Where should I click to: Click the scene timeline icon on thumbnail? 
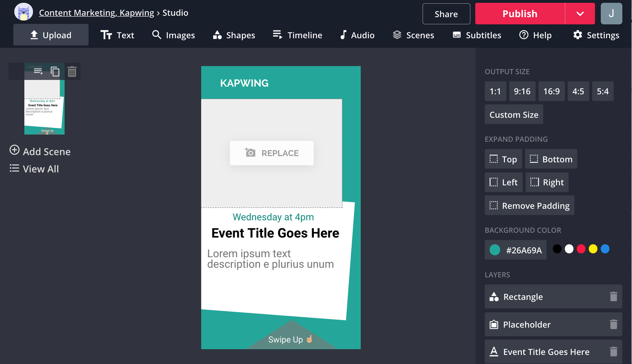[38, 71]
